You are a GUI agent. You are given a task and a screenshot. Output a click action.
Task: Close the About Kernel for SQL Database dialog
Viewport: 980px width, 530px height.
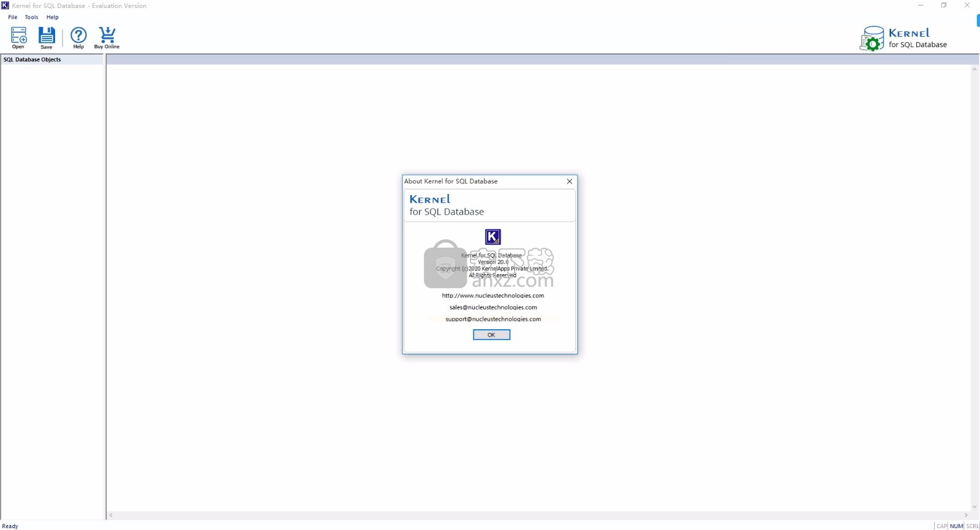(569, 181)
